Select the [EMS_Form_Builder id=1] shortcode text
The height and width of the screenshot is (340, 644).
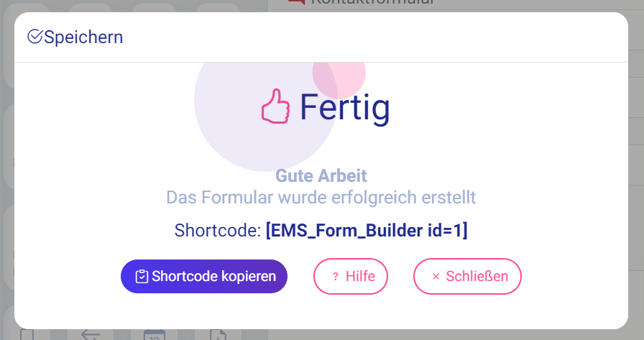pos(367,230)
